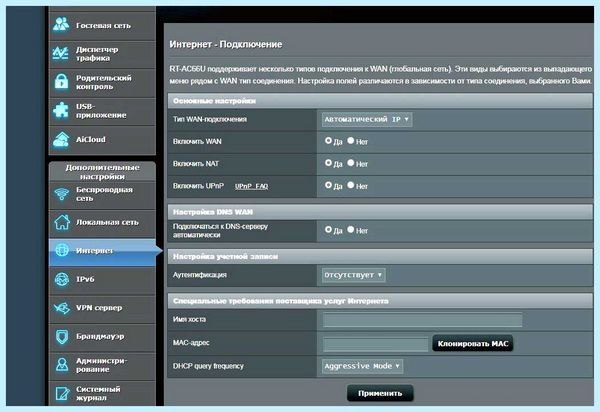Click the Parental control padlock icon
This screenshot has width=600, height=412.
coord(61,81)
